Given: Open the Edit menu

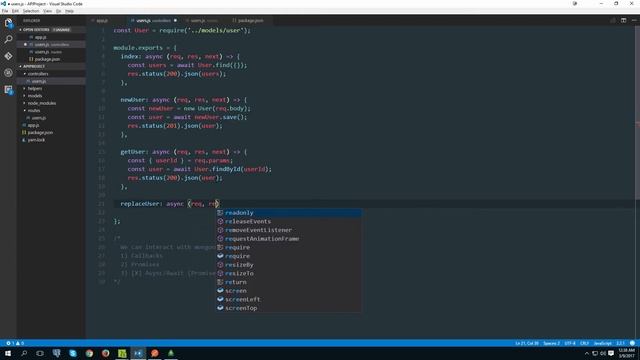Looking at the screenshot, I should [16, 11].
